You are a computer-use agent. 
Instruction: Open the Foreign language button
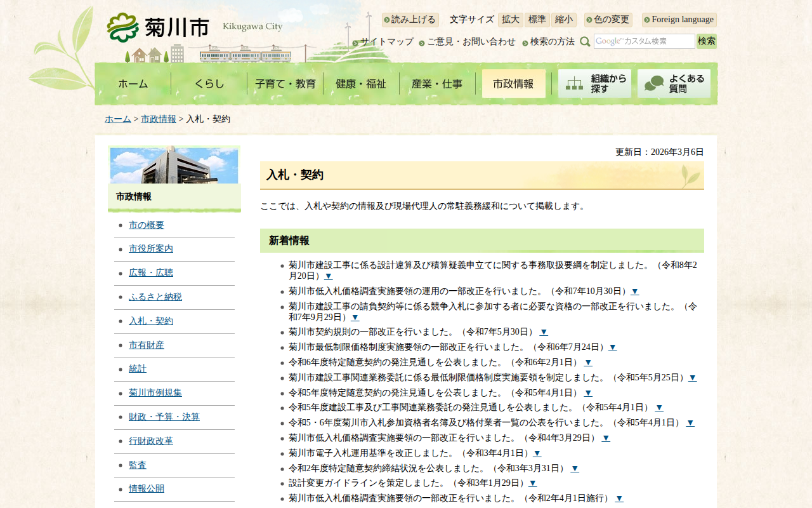[679, 20]
